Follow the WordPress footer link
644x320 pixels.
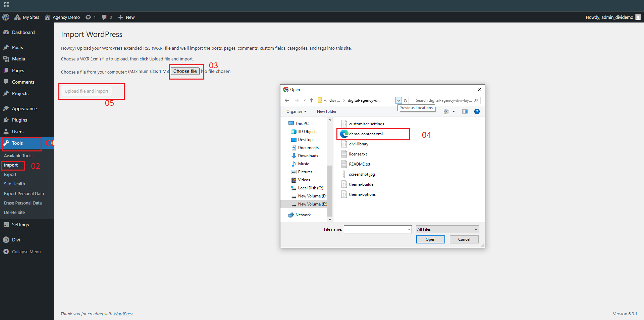123,314
